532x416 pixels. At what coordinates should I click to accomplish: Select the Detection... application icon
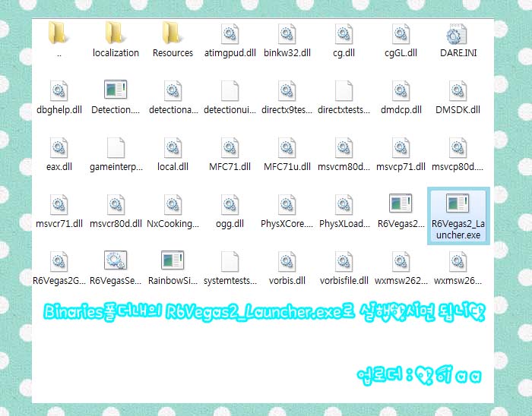point(116,89)
